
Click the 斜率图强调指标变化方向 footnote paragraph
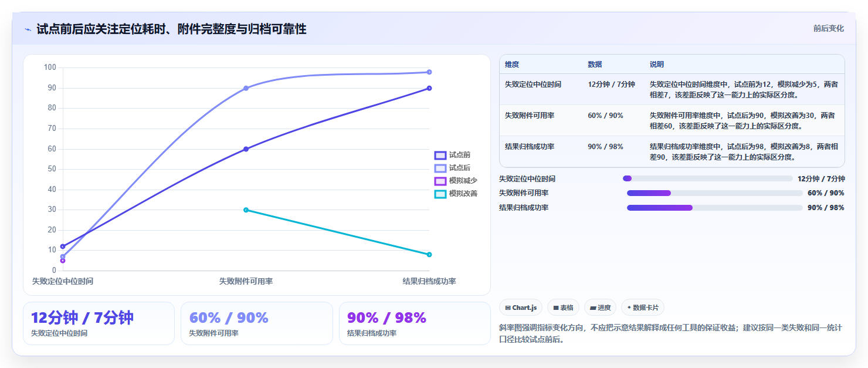(670, 333)
